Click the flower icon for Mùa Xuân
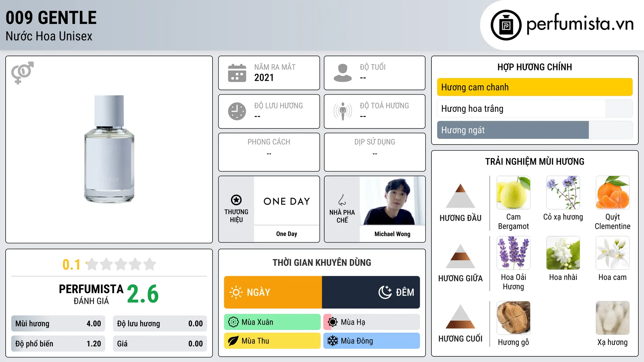The image size is (644, 362). coord(233,322)
